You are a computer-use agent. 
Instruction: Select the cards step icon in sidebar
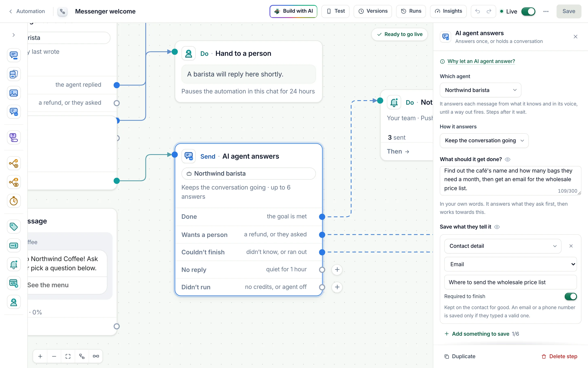pyautogui.click(x=14, y=74)
